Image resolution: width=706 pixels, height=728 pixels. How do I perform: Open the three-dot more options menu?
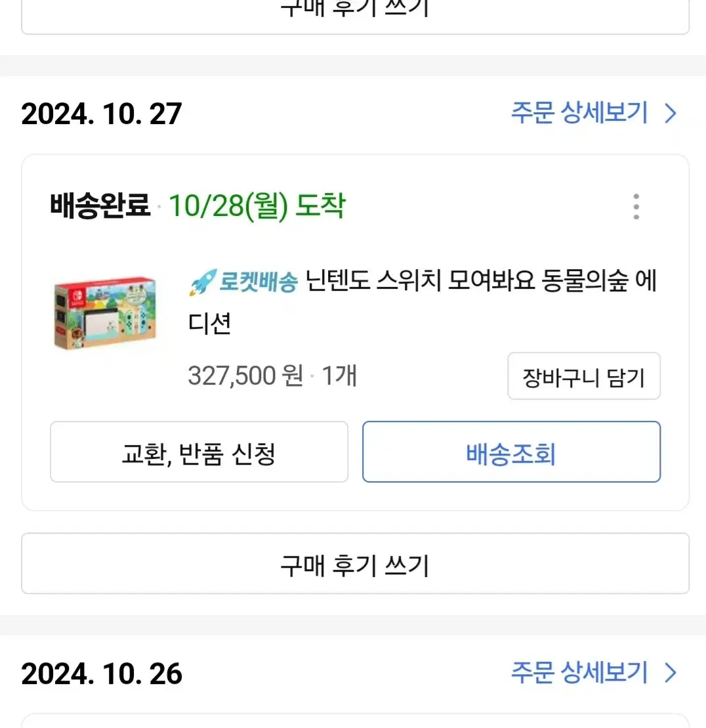636,206
